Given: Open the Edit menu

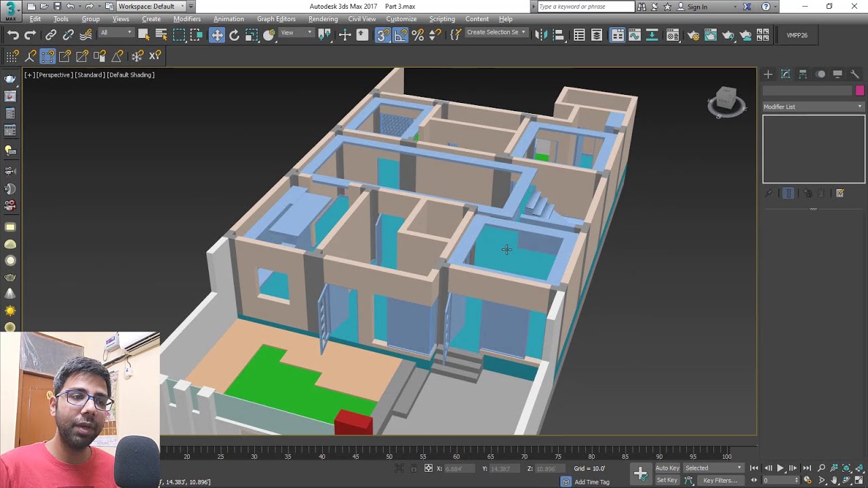Looking at the screenshot, I should tap(35, 19).
